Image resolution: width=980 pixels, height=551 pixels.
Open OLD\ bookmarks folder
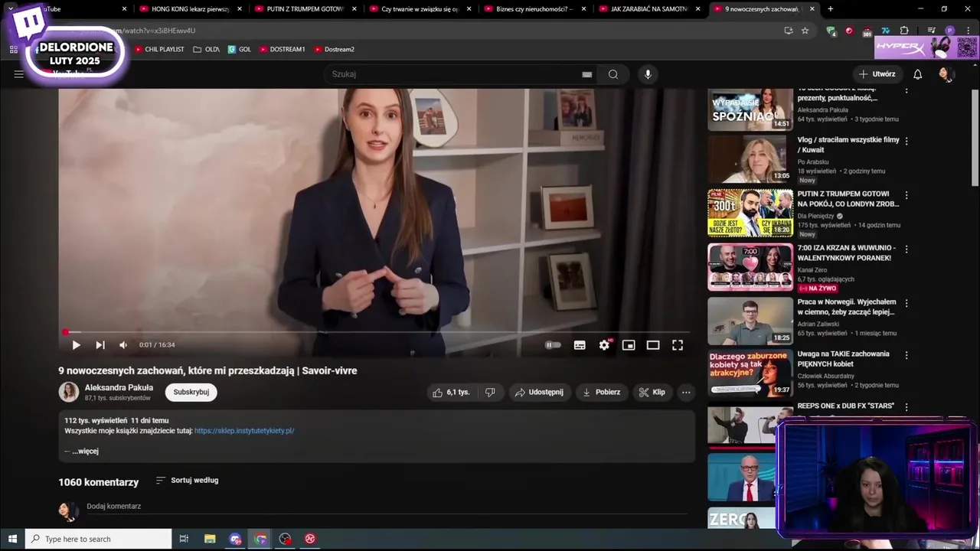click(x=207, y=49)
